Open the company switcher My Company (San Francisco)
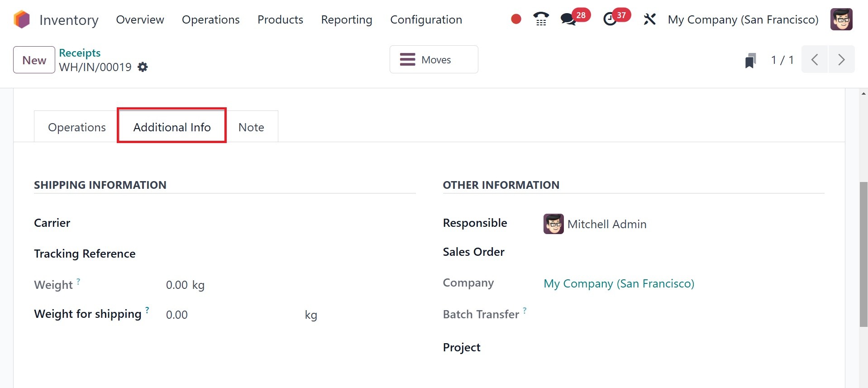The width and height of the screenshot is (868, 388). click(743, 19)
